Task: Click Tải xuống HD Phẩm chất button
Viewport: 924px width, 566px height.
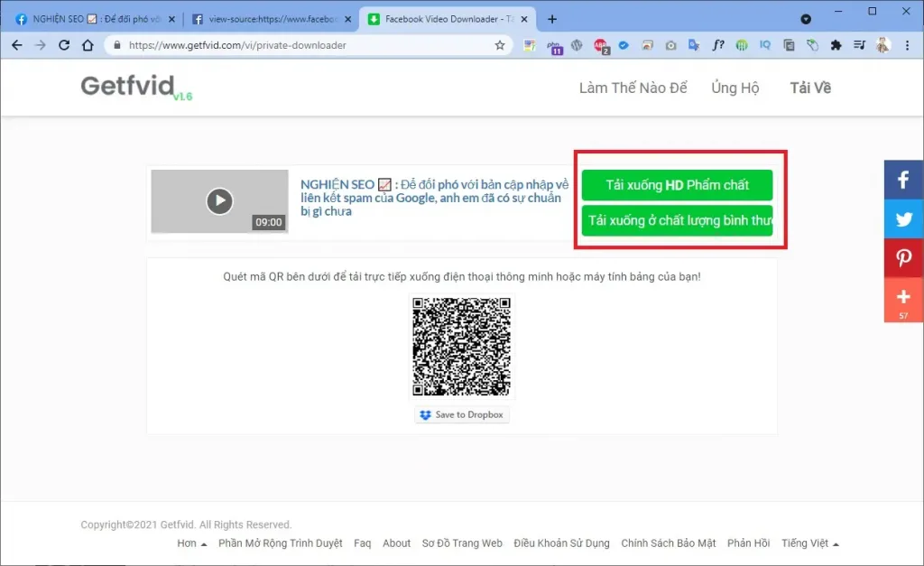Action: tap(677, 185)
